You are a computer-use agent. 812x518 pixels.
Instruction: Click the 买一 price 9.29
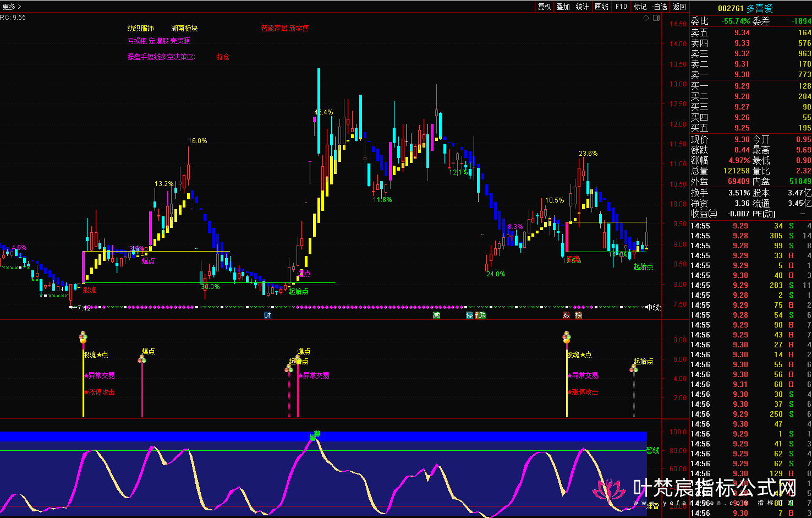742,86
